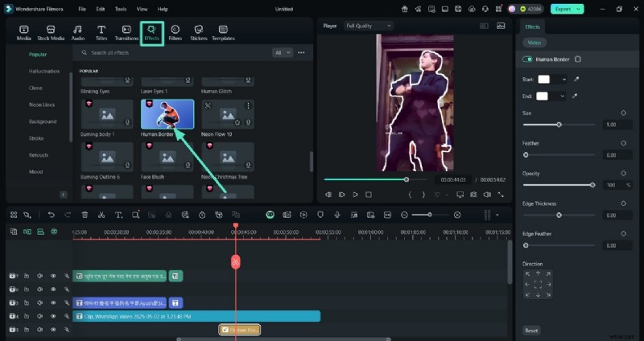Mute the top title track
The image size is (644, 341).
[x=39, y=276]
